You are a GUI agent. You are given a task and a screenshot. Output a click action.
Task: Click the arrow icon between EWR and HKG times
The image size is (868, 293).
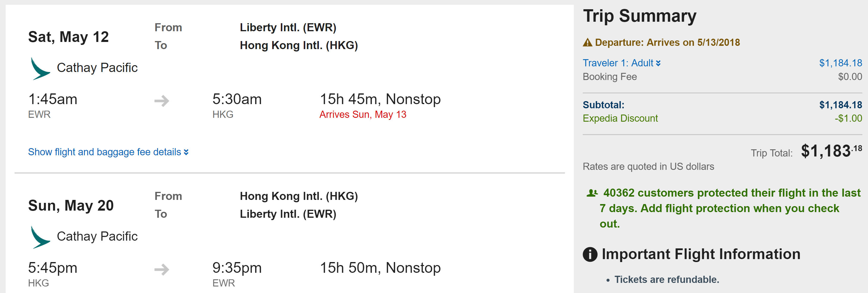tap(162, 101)
